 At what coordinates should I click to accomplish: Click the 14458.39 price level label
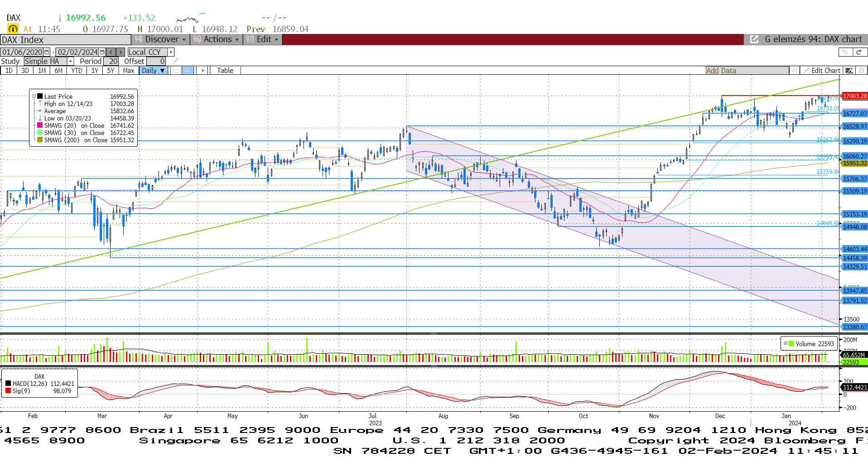[854, 258]
